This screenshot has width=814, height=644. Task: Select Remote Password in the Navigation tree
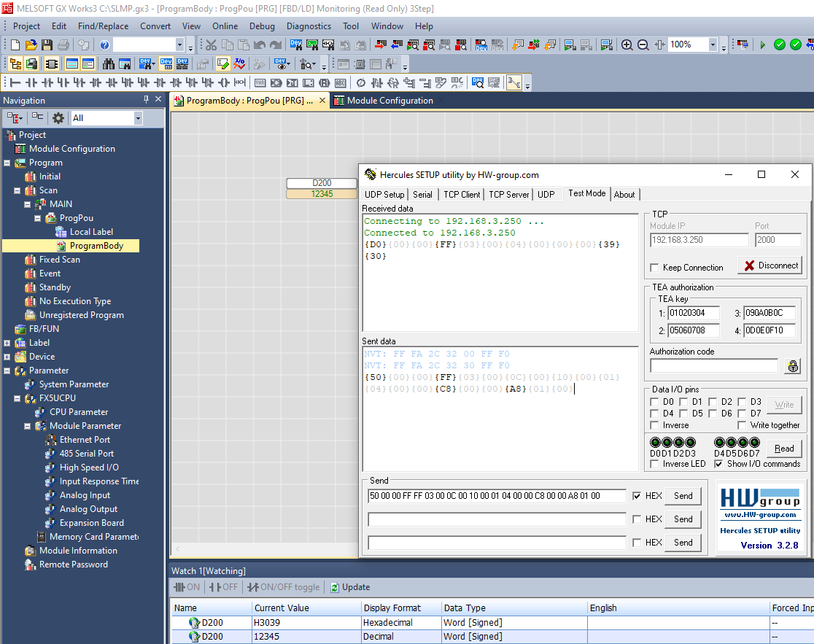(74, 565)
